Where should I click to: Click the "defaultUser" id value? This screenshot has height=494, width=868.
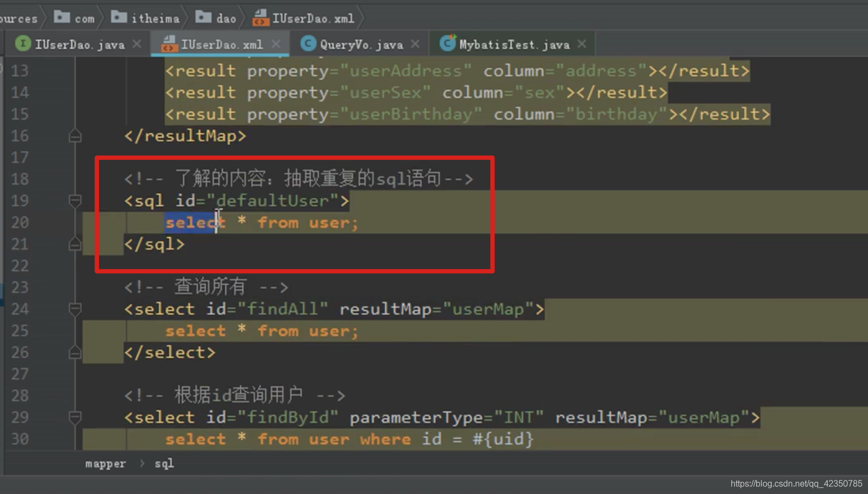click(272, 201)
